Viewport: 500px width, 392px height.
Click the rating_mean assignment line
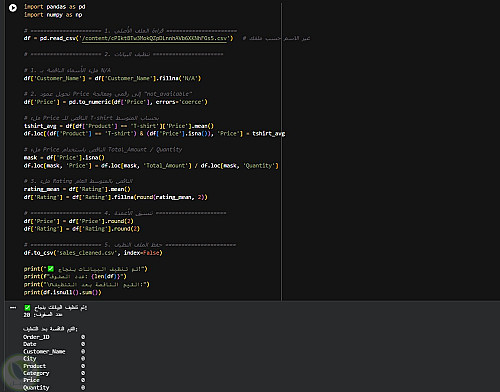77,189
